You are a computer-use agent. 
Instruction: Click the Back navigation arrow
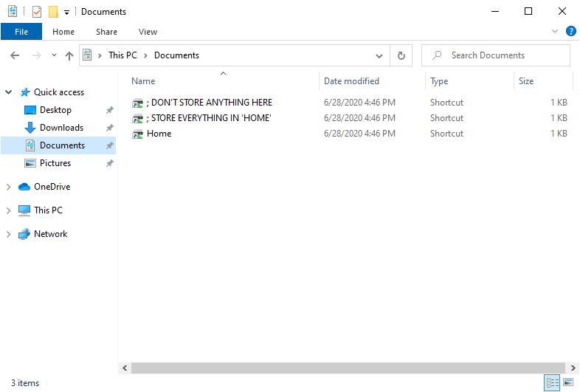click(15, 55)
